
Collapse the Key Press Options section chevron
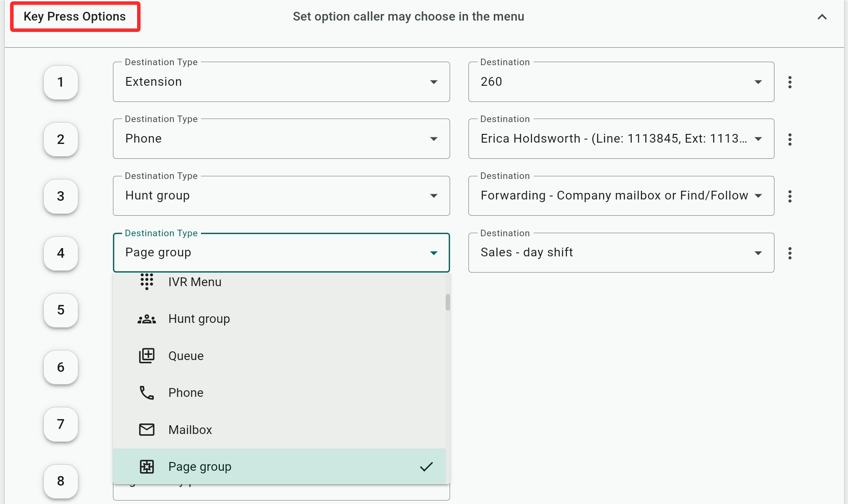(822, 17)
